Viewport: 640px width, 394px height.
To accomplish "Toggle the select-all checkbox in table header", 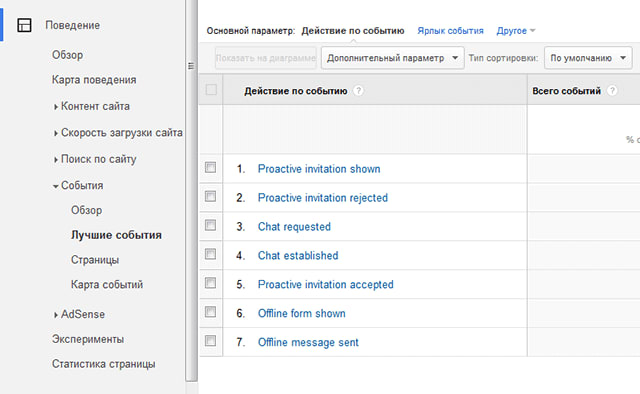I will pos(211,90).
